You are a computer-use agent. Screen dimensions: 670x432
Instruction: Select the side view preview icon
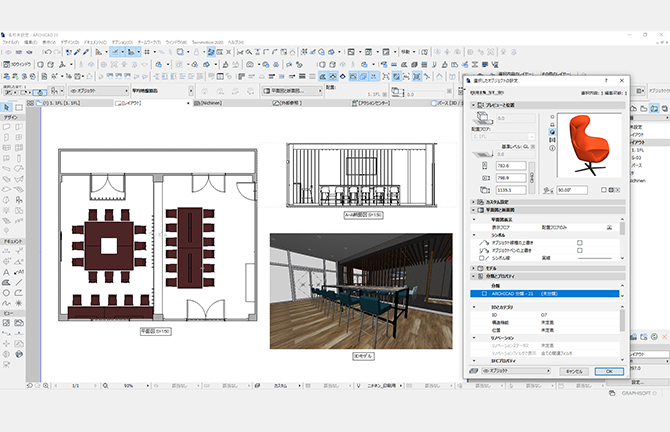click(552, 124)
